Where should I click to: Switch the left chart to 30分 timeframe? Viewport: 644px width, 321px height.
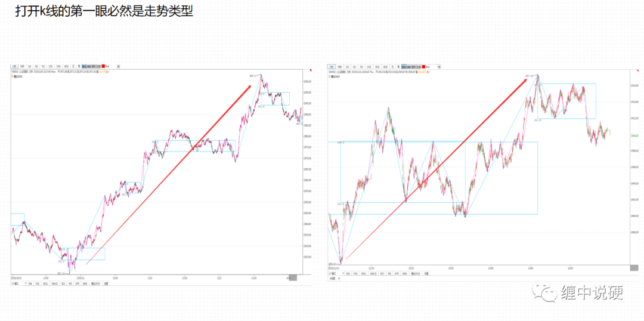58,66
